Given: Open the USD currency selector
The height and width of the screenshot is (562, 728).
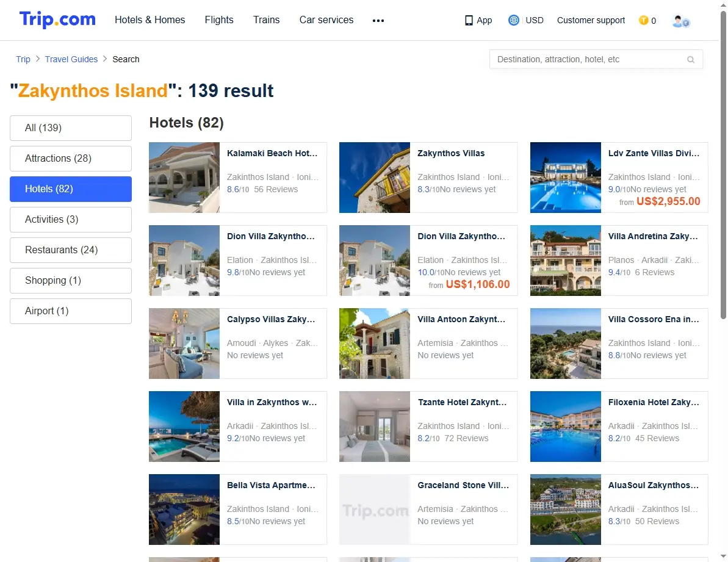Looking at the screenshot, I should pos(535,20).
